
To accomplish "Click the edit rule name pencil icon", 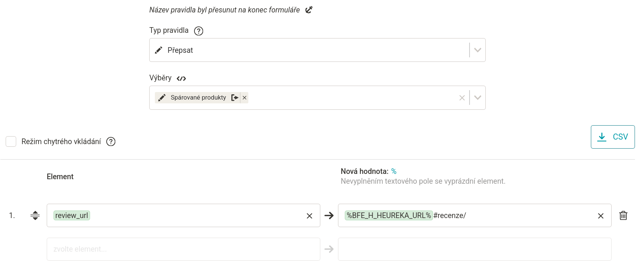I will [x=309, y=10].
